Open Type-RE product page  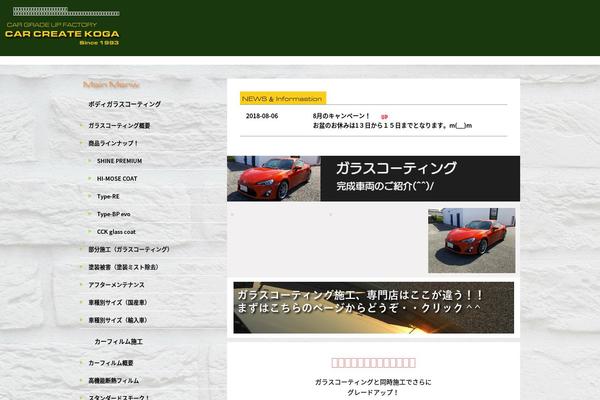[x=108, y=196]
